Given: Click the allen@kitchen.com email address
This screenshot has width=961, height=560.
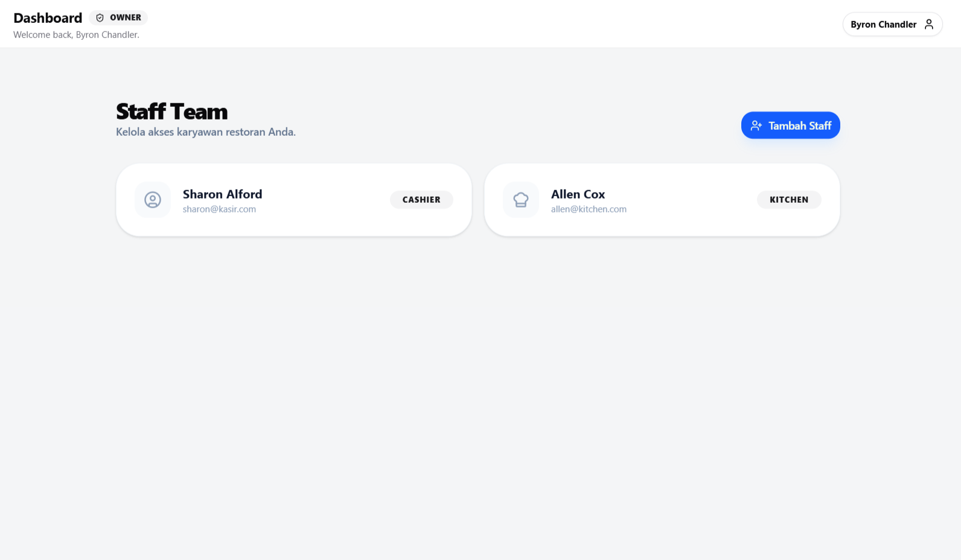Looking at the screenshot, I should pyautogui.click(x=589, y=209).
